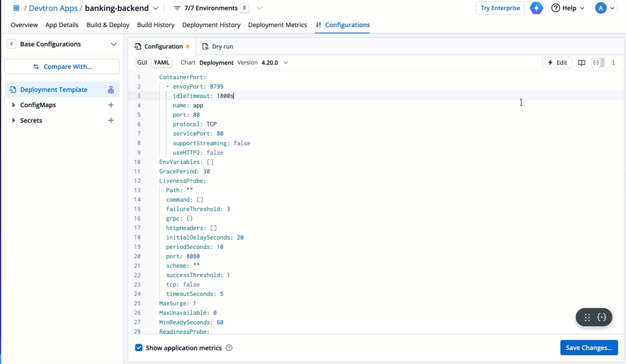Click the Devtron apps grid icon in breadcrumb
The image size is (626, 364).
pos(16,8)
